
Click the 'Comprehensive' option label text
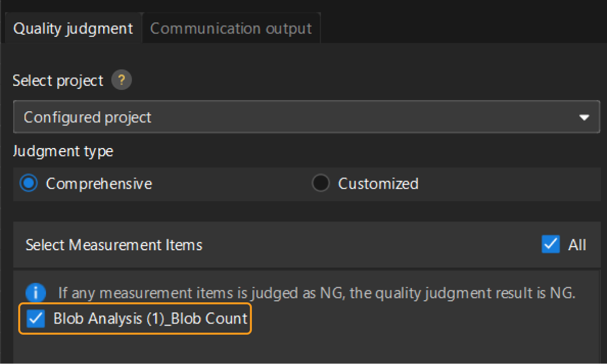(x=99, y=183)
